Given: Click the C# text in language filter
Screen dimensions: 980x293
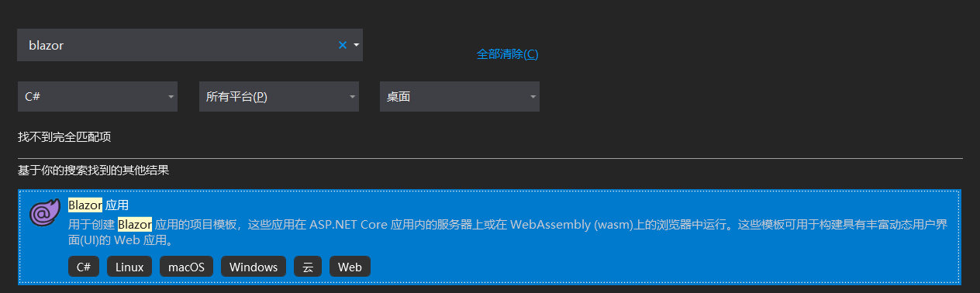Looking at the screenshot, I should 33,96.
